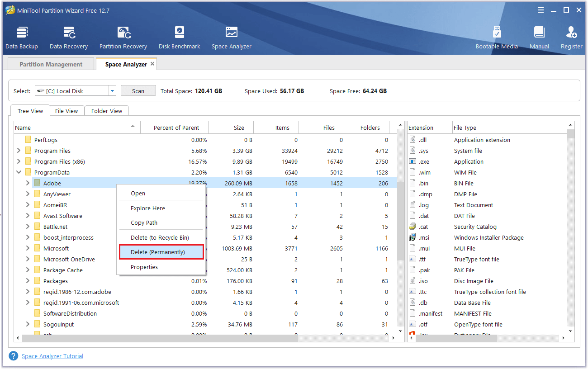Switch to Partition Management tab
This screenshot has width=588, height=369.
pos(51,64)
